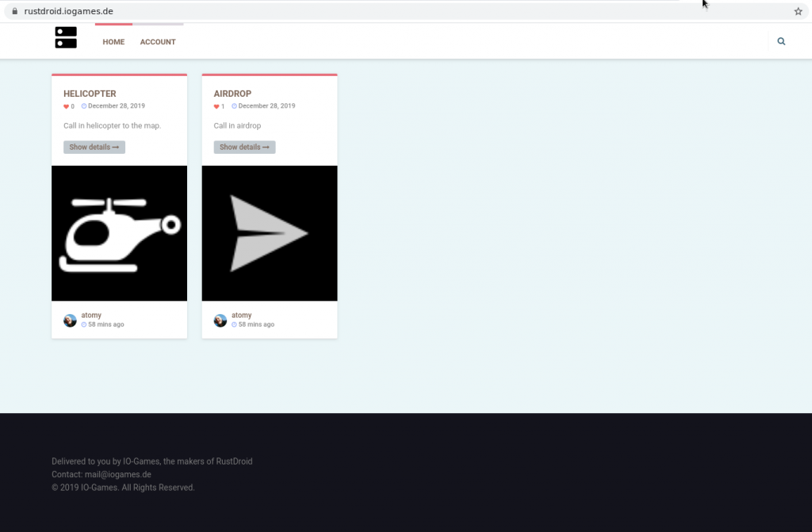The height and width of the screenshot is (532, 812).
Task: Click 'Call in helicopter to the map.' text
Action: coord(113,126)
